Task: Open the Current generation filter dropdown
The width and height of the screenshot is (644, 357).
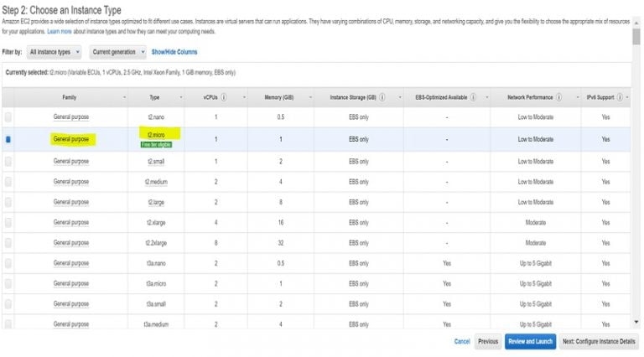Action: [x=118, y=52]
